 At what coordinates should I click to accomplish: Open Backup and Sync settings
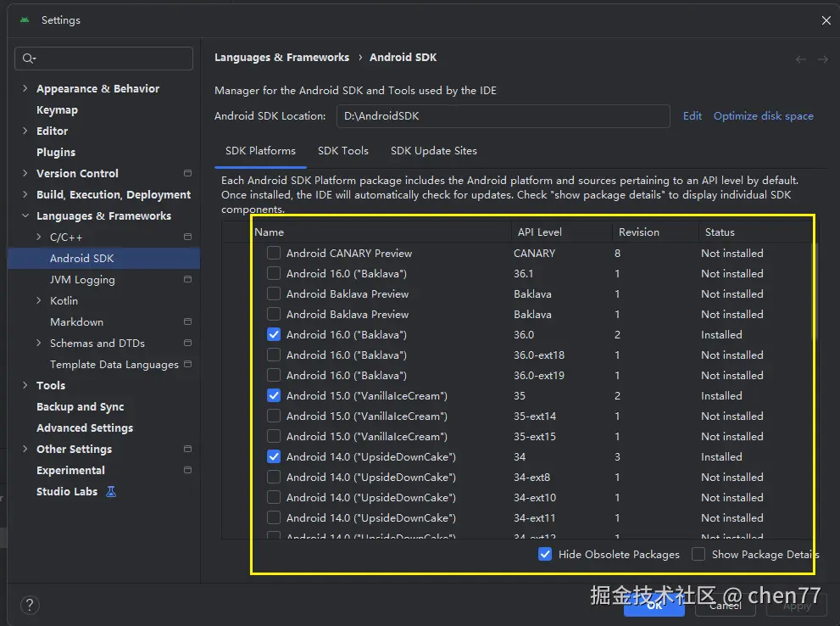coord(80,407)
